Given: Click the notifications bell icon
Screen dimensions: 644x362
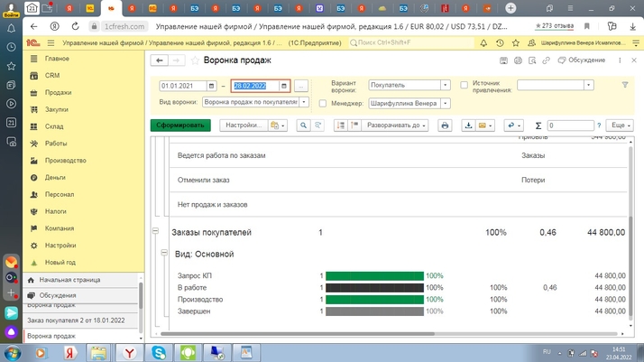Looking at the screenshot, I should tap(483, 42).
